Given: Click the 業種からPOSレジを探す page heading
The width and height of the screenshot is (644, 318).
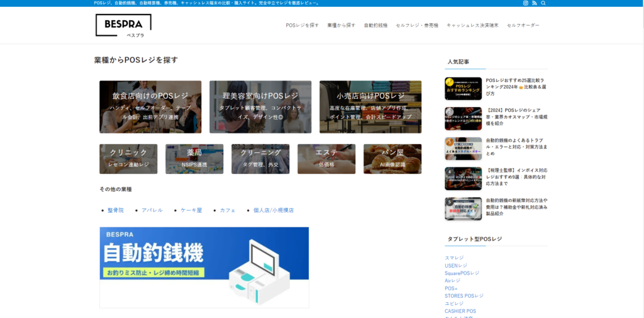Looking at the screenshot, I should [x=136, y=60].
